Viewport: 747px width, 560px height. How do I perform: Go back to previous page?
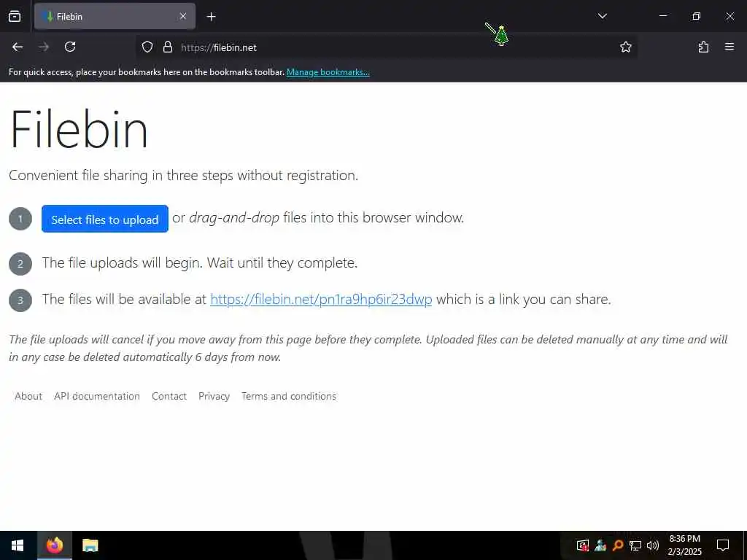coord(18,47)
